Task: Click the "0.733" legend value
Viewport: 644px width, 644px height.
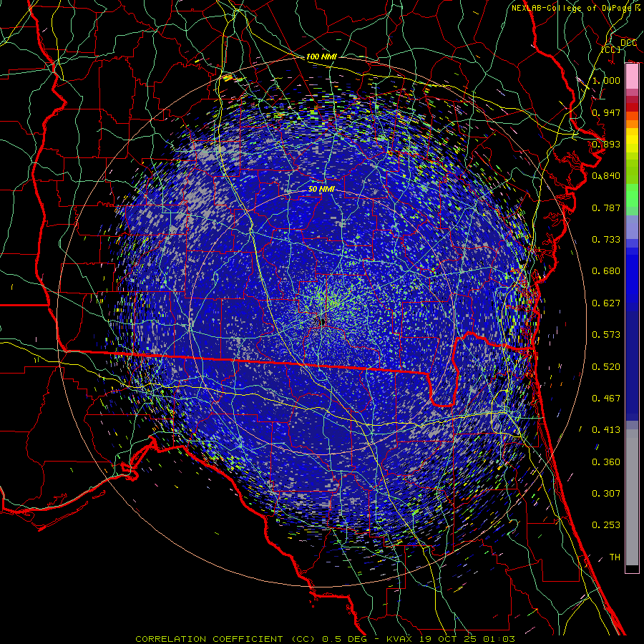Action: 606,240
